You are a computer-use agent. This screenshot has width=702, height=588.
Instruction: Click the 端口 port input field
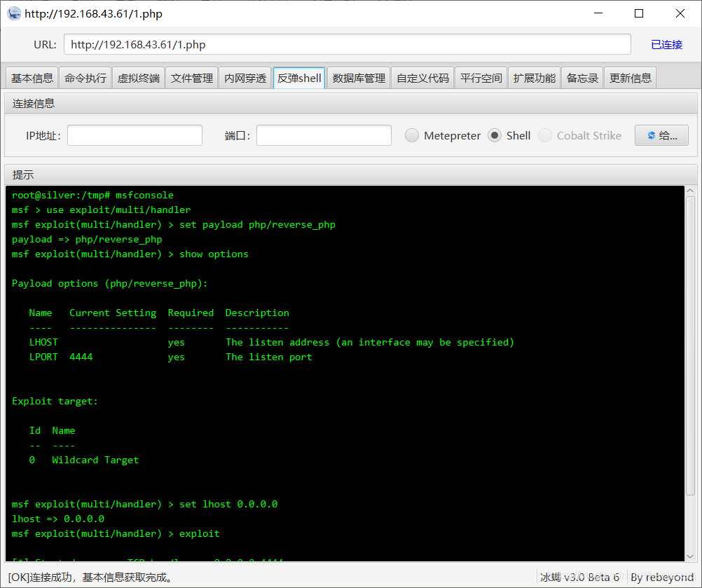[x=324, y=135]
